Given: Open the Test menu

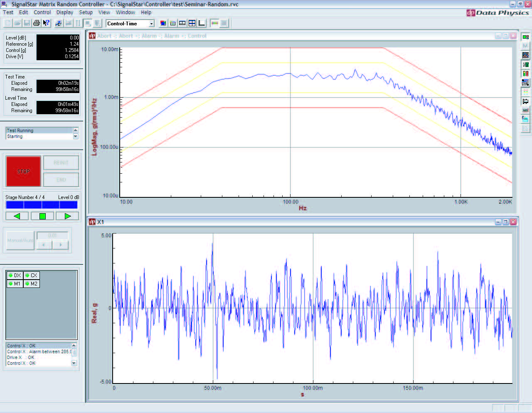Looking at the screenshot, I should click(x=8, y=12).
